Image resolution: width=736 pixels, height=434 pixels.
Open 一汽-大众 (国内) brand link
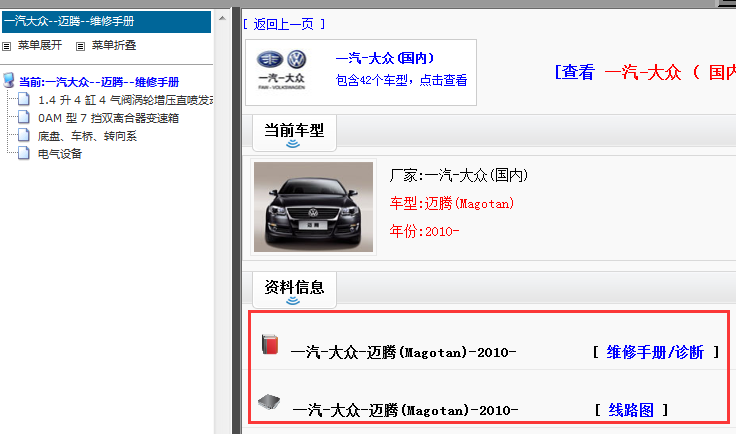coord(385,58)
